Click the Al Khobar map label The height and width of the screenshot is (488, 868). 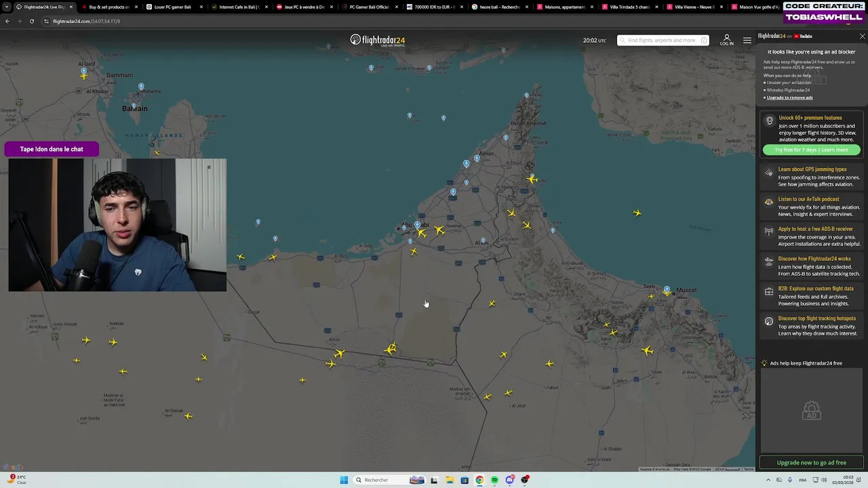pyautogui.click(x=97, y=91)
